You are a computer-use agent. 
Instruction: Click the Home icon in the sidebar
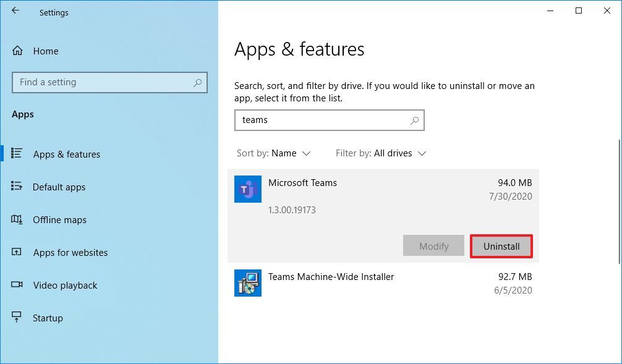17,51
